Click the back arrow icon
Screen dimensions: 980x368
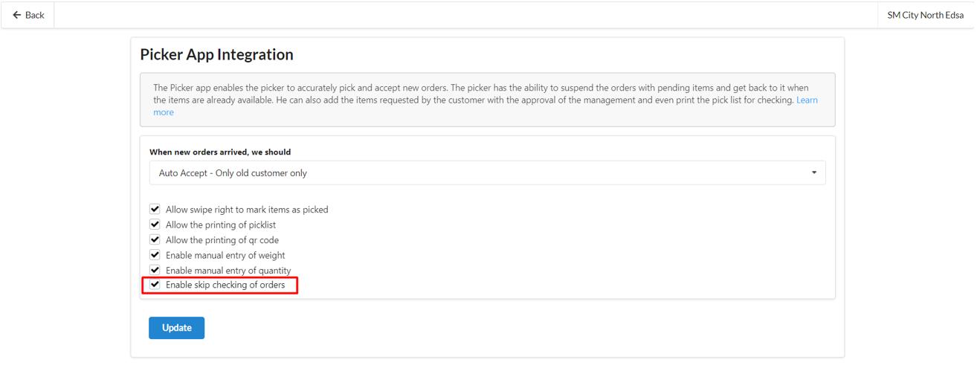(17, 16)
